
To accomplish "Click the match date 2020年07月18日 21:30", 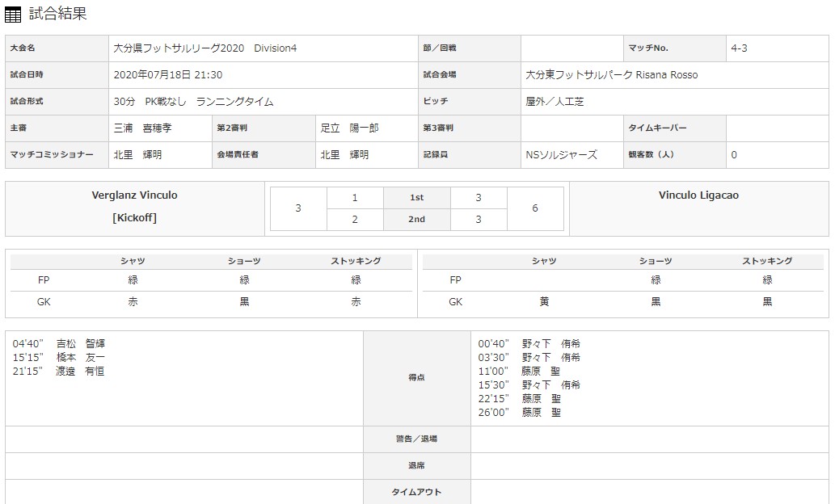I will 168,75.
